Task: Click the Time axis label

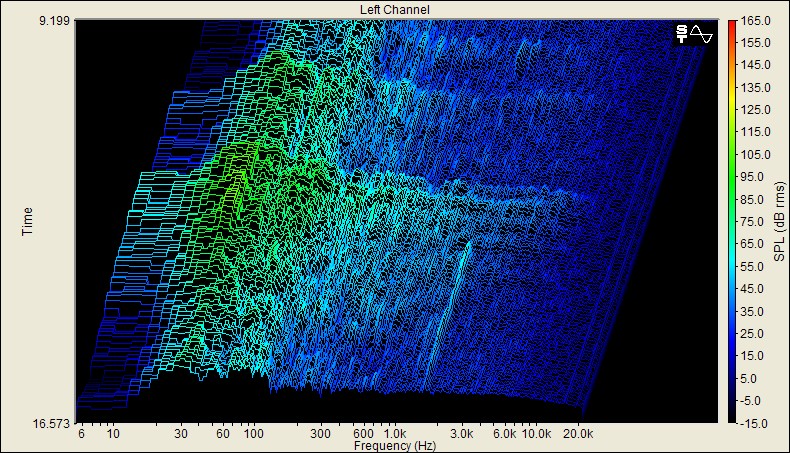Action: click(x=28, y=222)
